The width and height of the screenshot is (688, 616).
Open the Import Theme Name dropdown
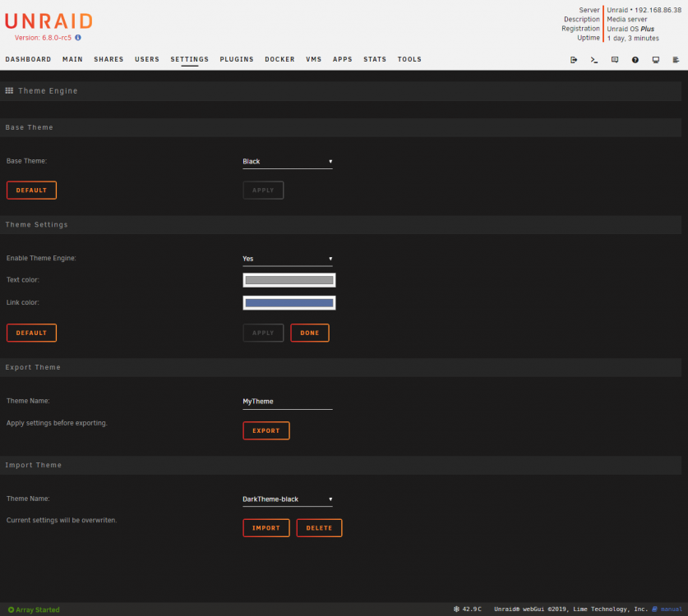[288, 499]
